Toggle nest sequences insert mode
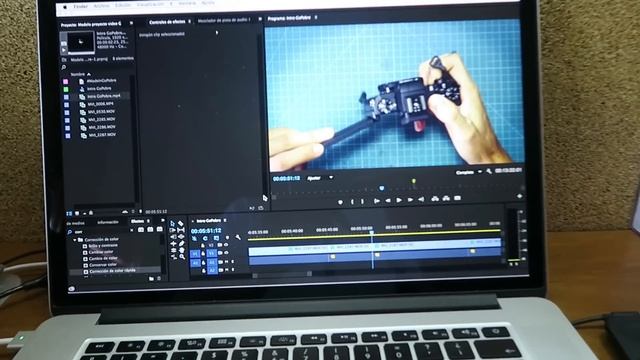The width and height of the screenshot is (640, 360). pos(194,238)
